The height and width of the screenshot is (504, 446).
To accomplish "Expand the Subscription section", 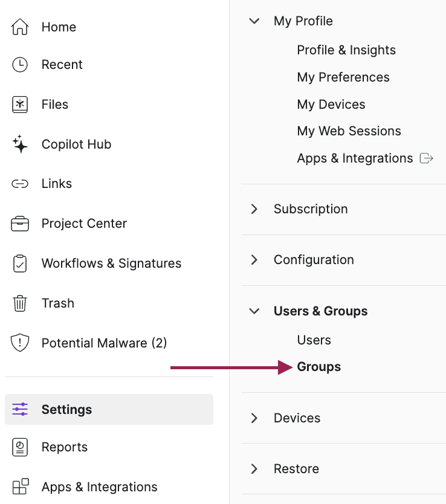I will tap(254, 209).
